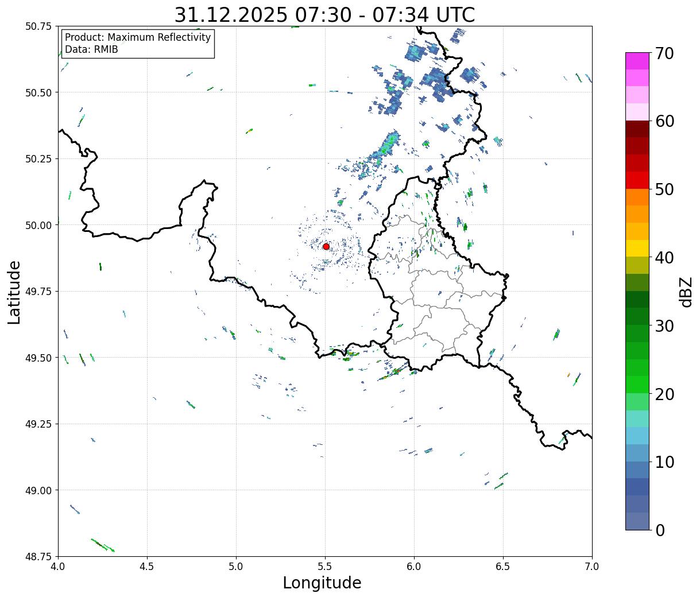This screenshot has width=700, height=597.
Task: Click latitude tick label 50.50
Action: click(38, 92)
